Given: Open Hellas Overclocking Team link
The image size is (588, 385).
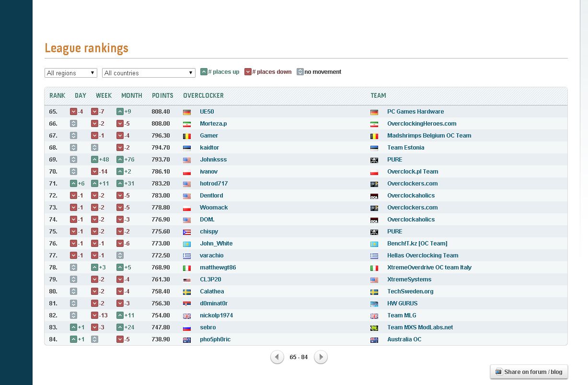Looking at the screenshot, I should click(x=423, y=255).
